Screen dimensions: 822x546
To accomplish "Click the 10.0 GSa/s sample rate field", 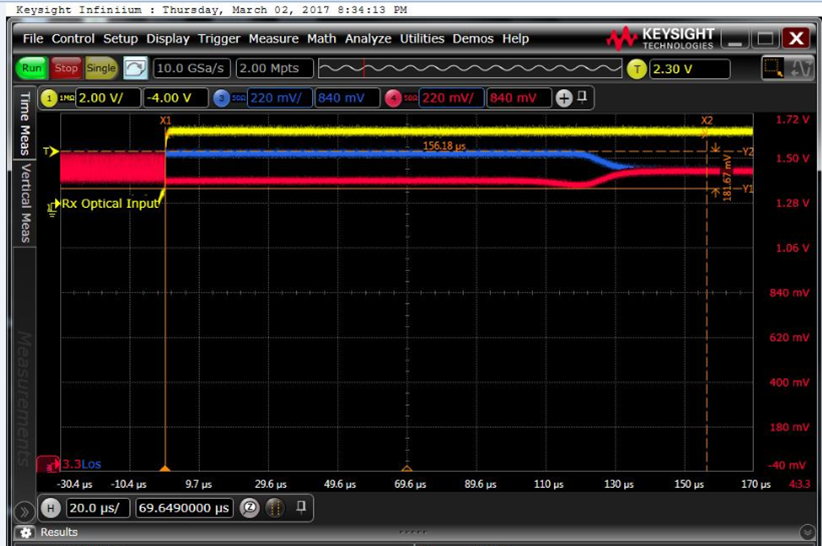I will tap(191, 69).
